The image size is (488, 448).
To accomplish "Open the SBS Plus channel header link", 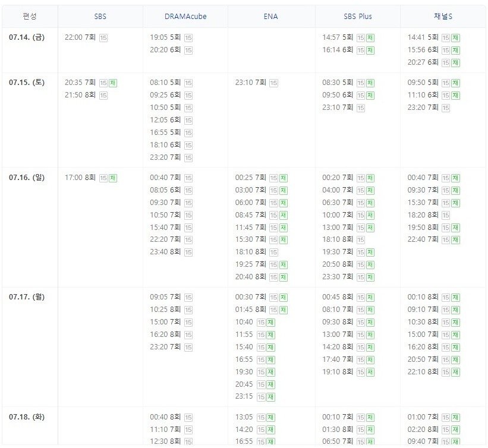I will 358,17.
